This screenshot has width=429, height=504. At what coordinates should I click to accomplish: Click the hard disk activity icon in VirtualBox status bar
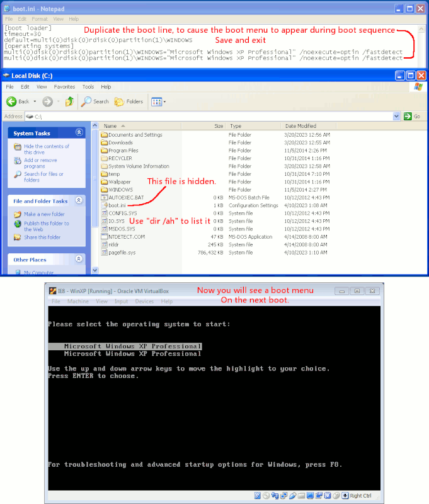pyautogui.click(x=258, y=496)
